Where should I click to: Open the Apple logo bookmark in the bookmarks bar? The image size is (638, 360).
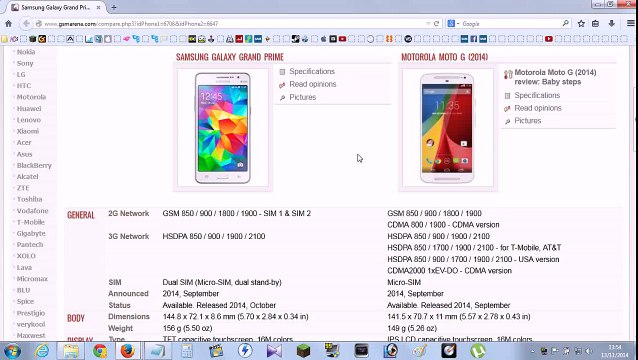(323, 39)
